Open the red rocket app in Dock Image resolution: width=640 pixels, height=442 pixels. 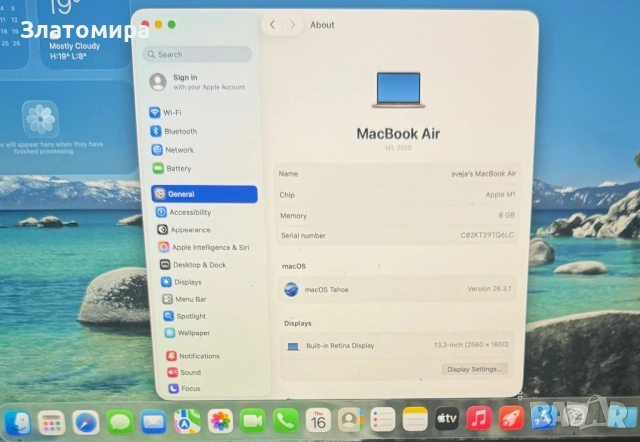point(511,418)
